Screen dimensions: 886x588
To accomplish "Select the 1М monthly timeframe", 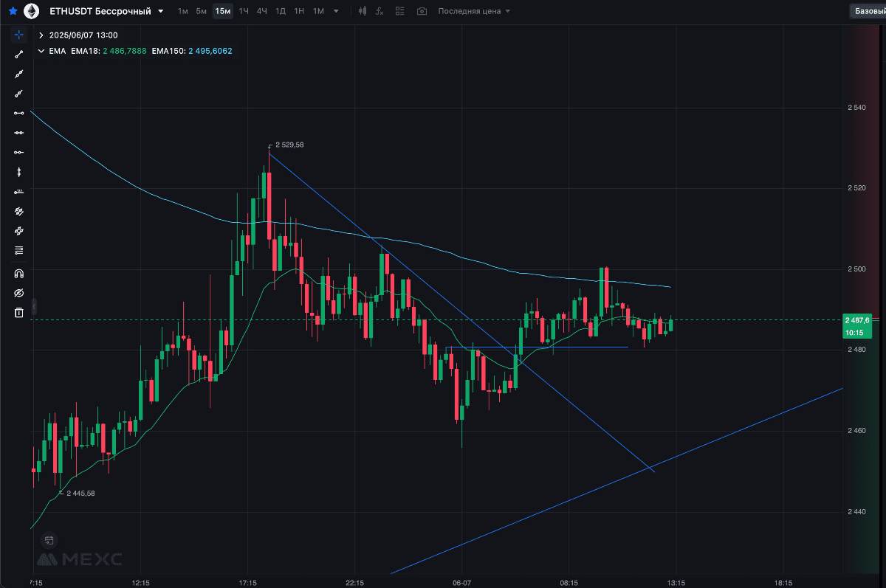I will click(x=317, y=11).
